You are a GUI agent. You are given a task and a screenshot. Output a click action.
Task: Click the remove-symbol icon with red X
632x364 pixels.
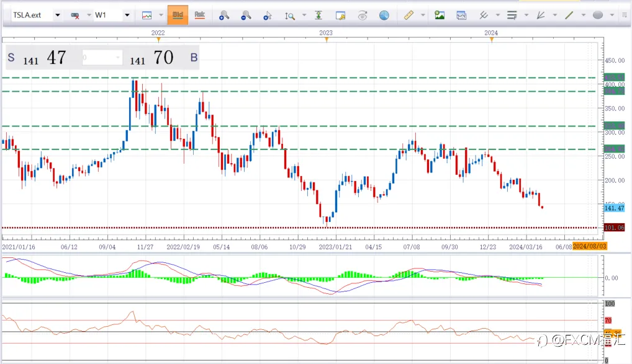pos(75,16)
